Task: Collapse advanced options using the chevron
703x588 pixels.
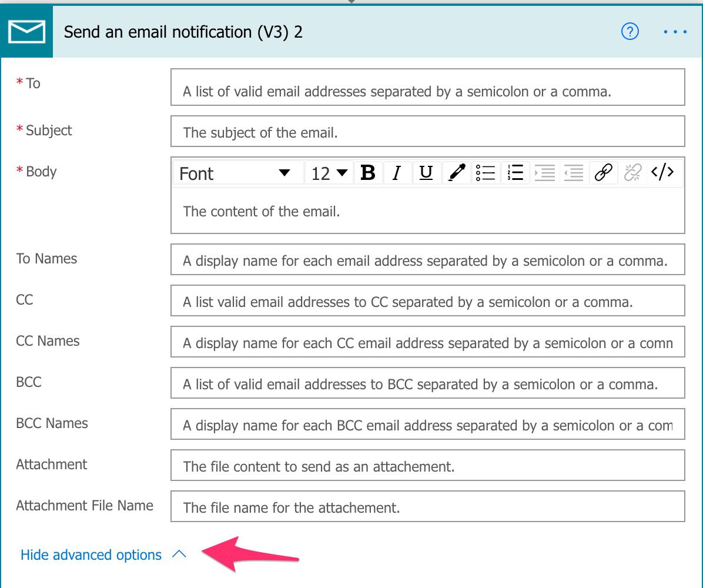Action: point(180,554)
